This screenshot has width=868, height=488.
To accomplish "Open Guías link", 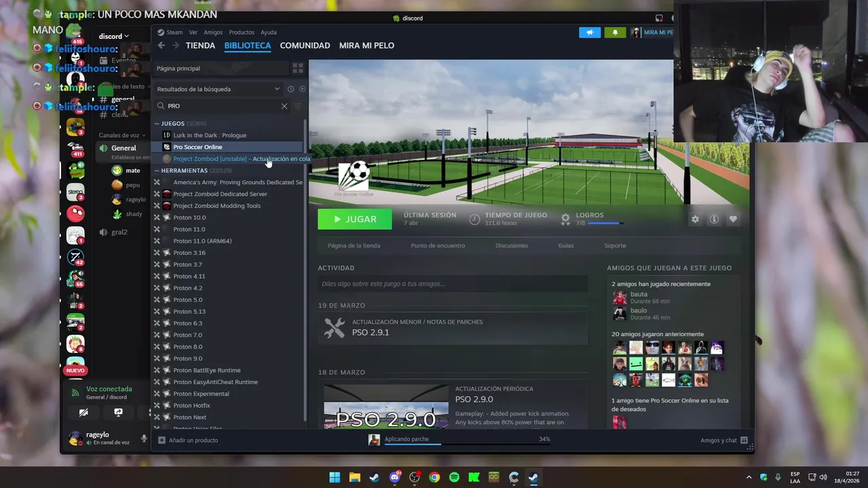I will 566,245.
